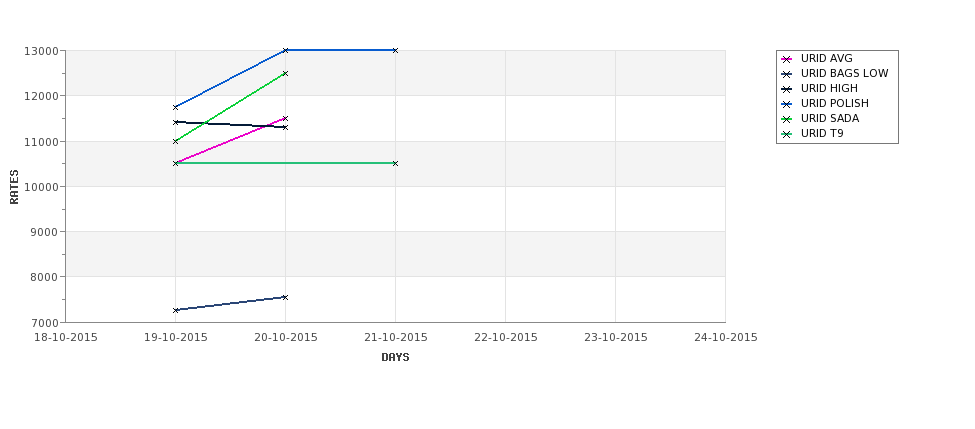This screenshot has width=975, height=429.
Task: Click the DAYS axis title
Action: (395, 358)
